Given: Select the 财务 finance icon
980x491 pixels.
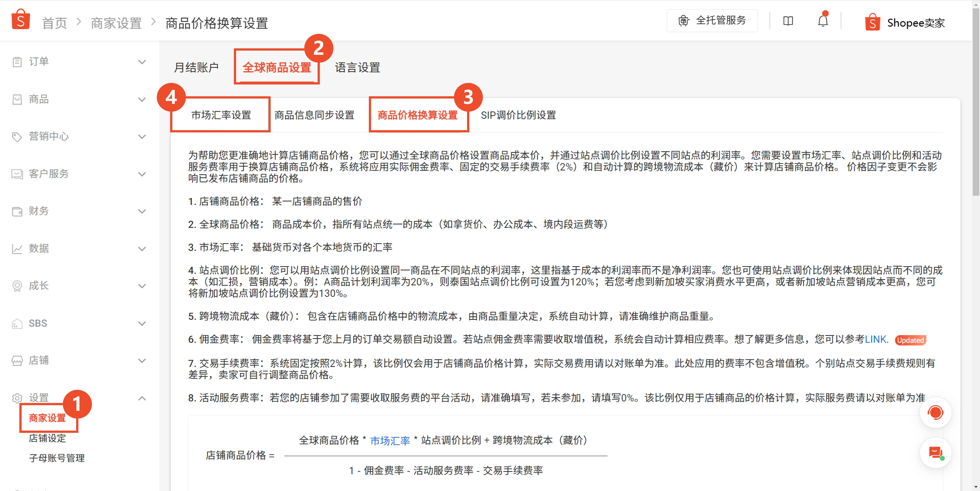Looking at the screenshot, I should pos(17,211).
